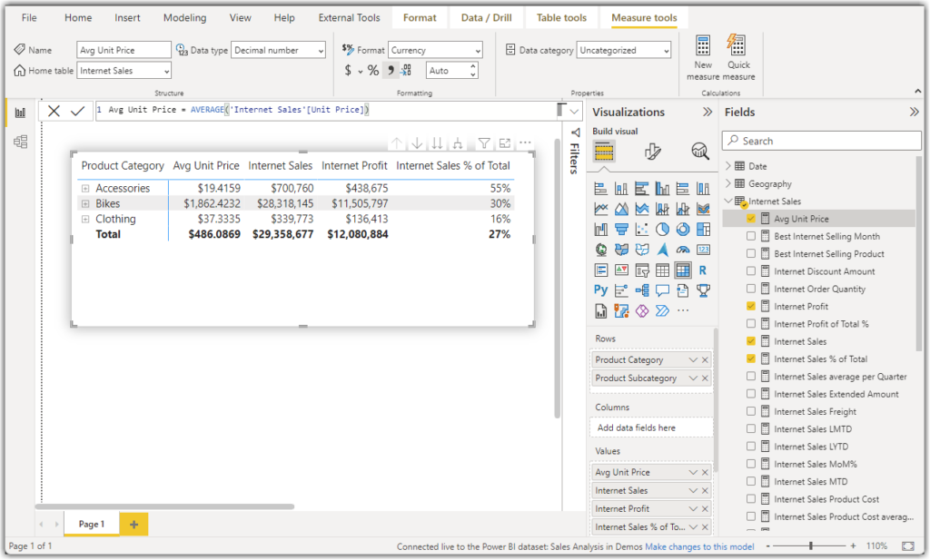The height and width of the screenshot is (560, 930).
Task: Select the matrix visual icon
Action: pos(683,270)
